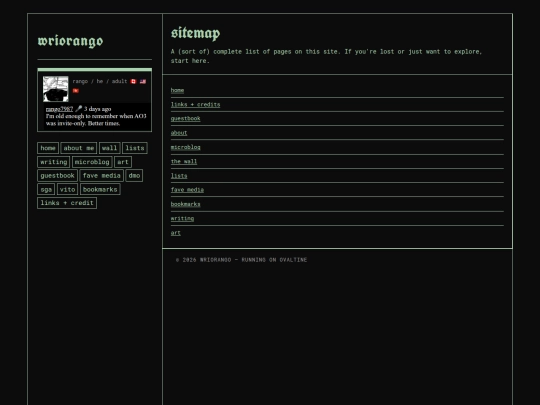Open 'microblog' in the sidebar nav
Screen dimensions: 540x405
(92, 162)
